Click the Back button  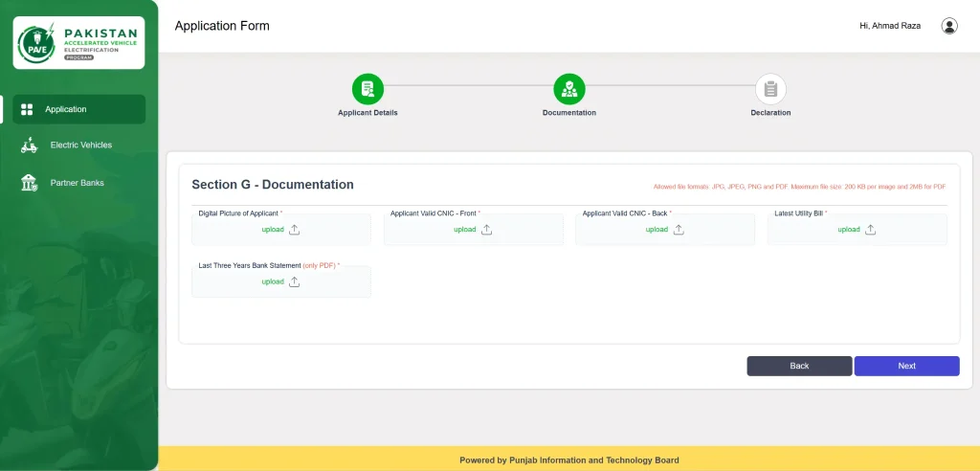(799, 366)
